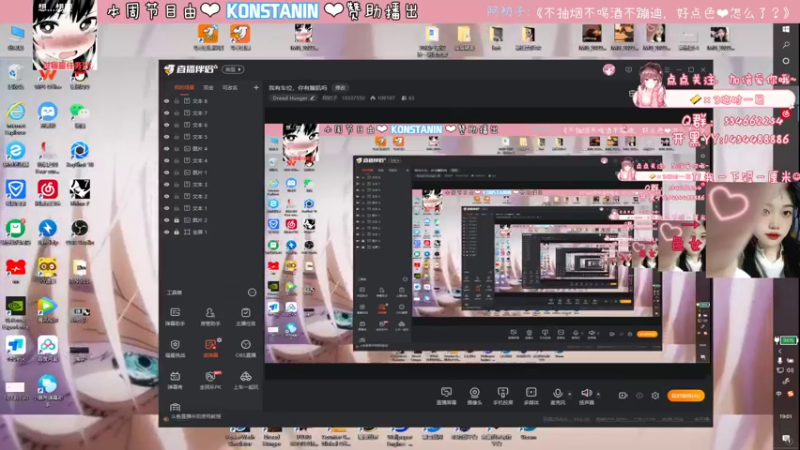Image resolution: width=800 pixels, height=450 pixels.
Task: Toggle visibility of 图片 4 layer
Action: point(166,148)
